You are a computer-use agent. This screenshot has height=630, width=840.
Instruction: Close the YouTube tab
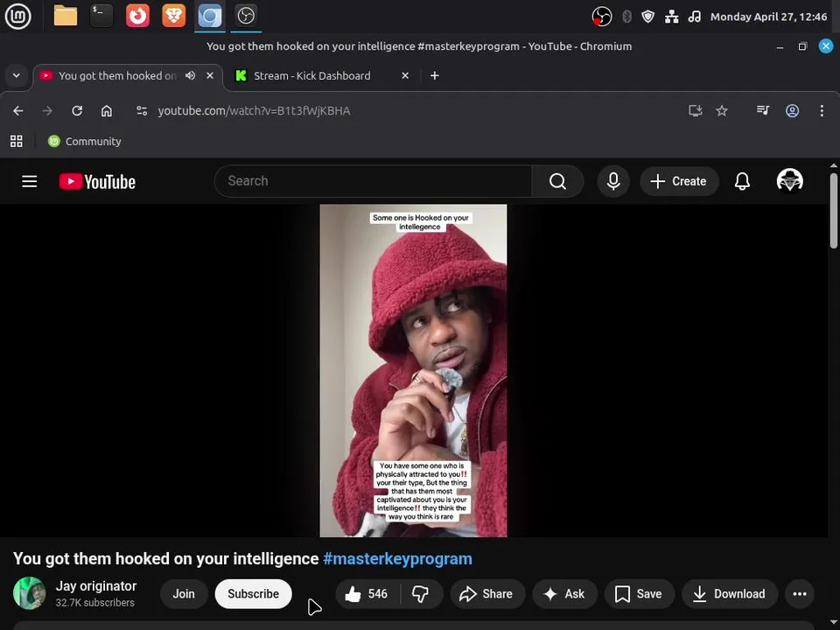pos(210,75)
